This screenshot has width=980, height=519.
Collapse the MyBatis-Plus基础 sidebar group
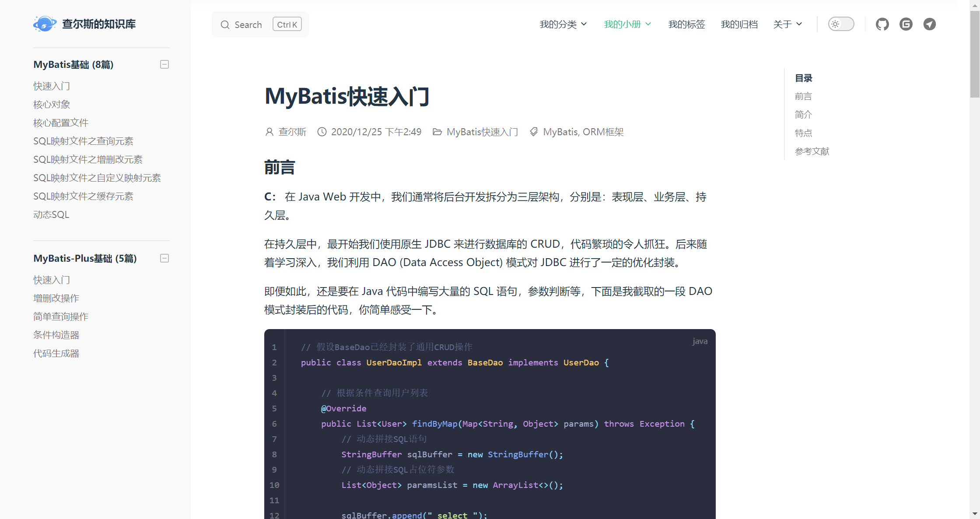pos(164,258)
